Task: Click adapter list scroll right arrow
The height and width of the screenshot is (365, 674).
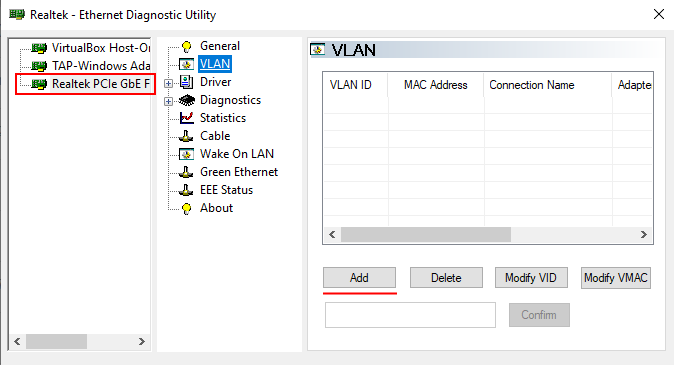Action: [x=141, y=341]
